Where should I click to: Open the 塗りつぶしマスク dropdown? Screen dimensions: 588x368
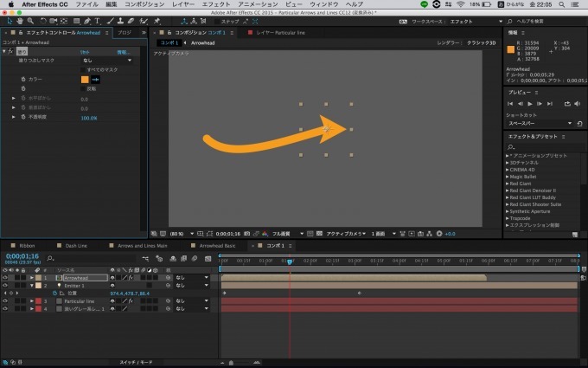click(x=105, y=61)
